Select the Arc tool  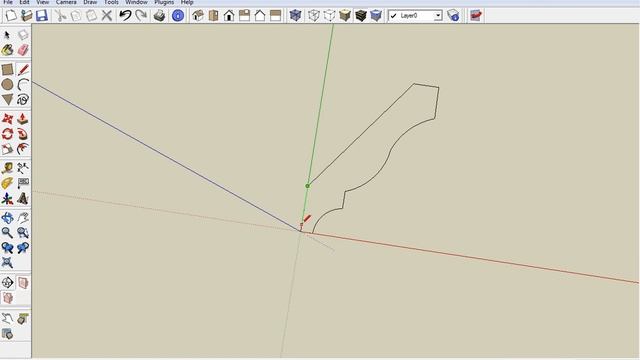(x=23, y=84)
